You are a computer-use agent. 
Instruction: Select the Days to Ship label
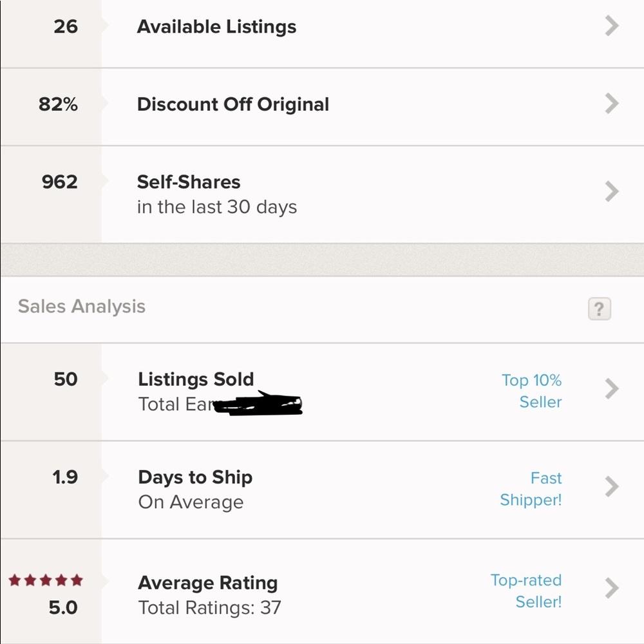[195, 477]
